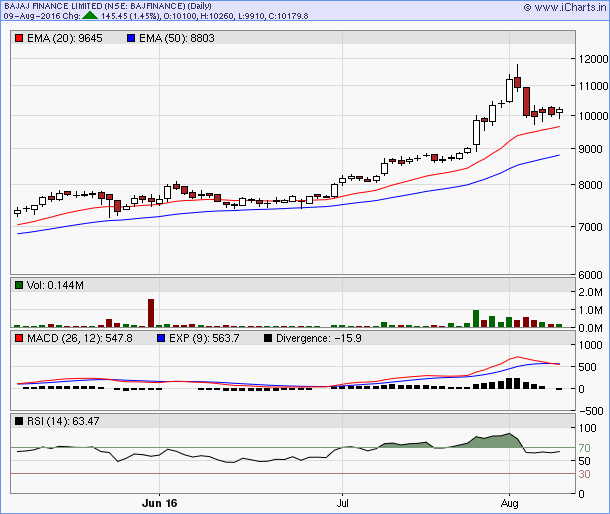The image size is (610, 514).
Task: Click the H:10260 high price value
Action: [x=217, y=16]
